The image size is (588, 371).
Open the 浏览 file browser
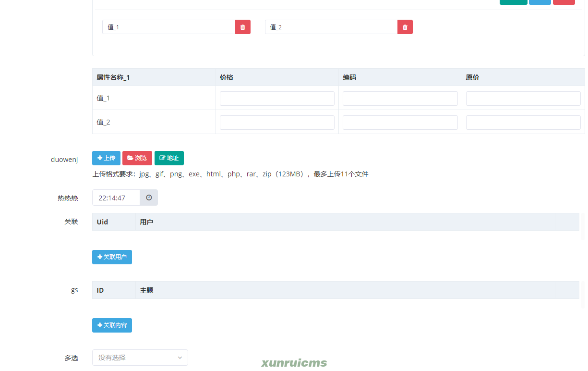click(x=137, y=158)
